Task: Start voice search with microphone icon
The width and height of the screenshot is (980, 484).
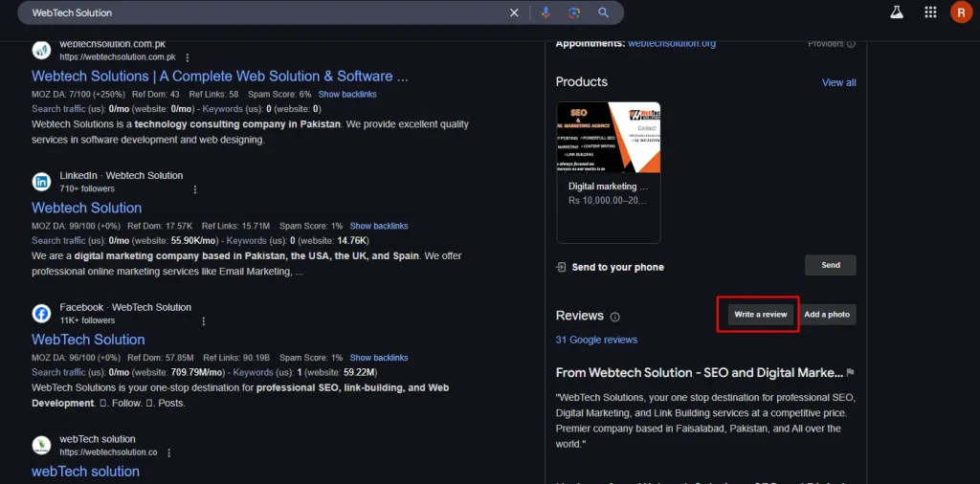Action: tap(546, 12)
